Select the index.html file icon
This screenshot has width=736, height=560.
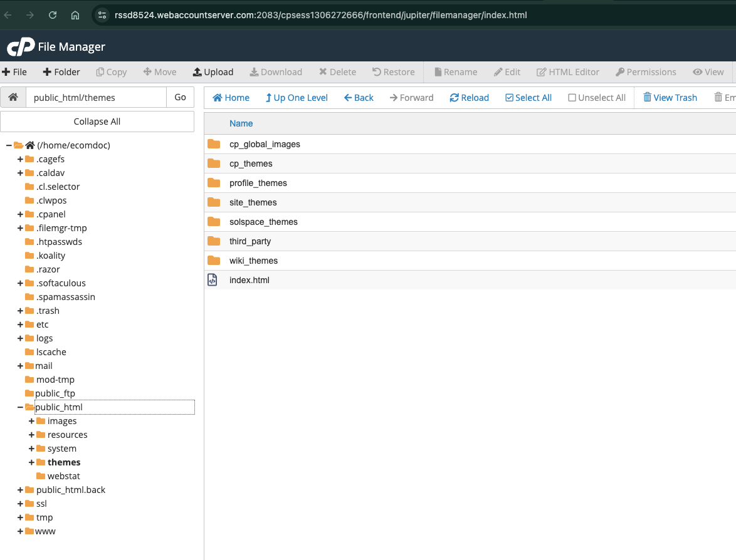(213, 280)
